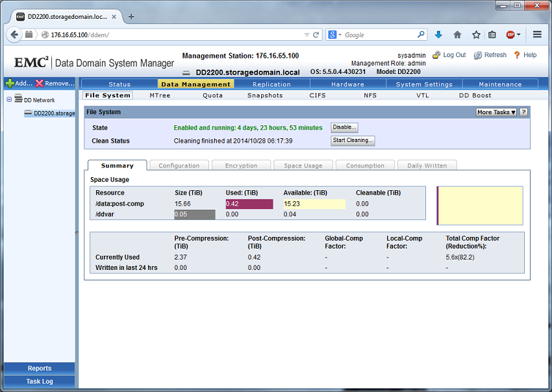Click the Log Out padlock icon
Image resolution: width=552 pixels, height=392 pixels.
(x=436, y=55)
